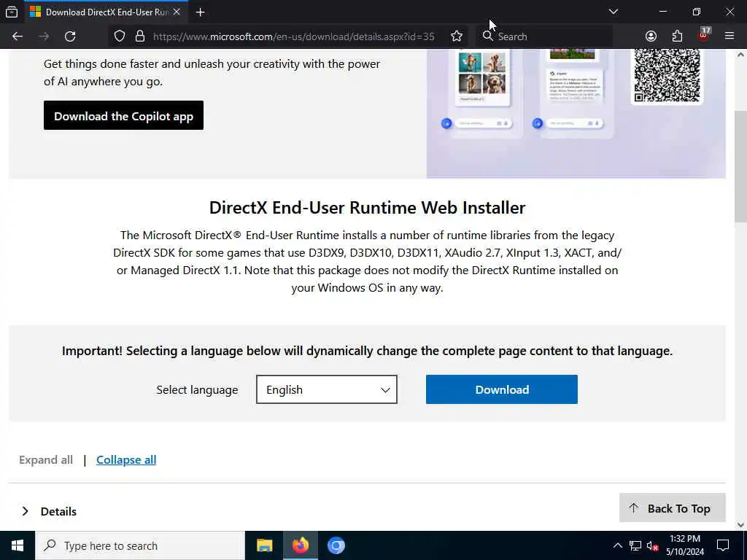Click the muted volume tray icon
This screenshot has height=560, width=747.
[x=653, y=545]
